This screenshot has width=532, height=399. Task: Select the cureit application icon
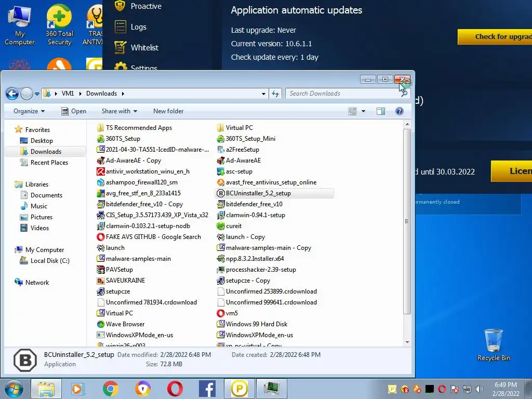click(x=220, y=226)
